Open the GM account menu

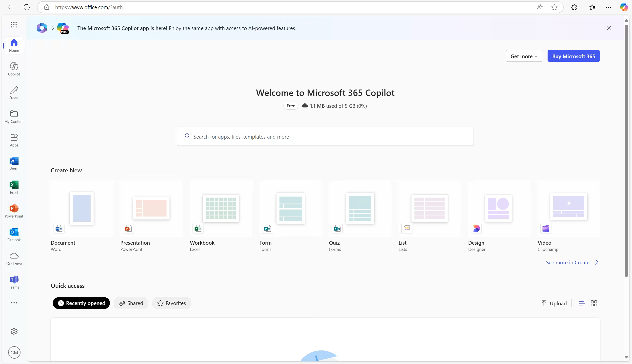pos(14,352)
